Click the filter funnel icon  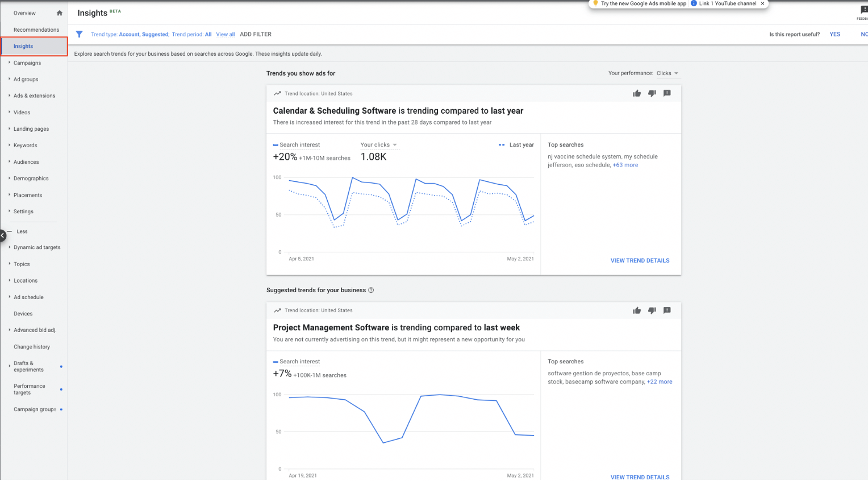(79, 34)
